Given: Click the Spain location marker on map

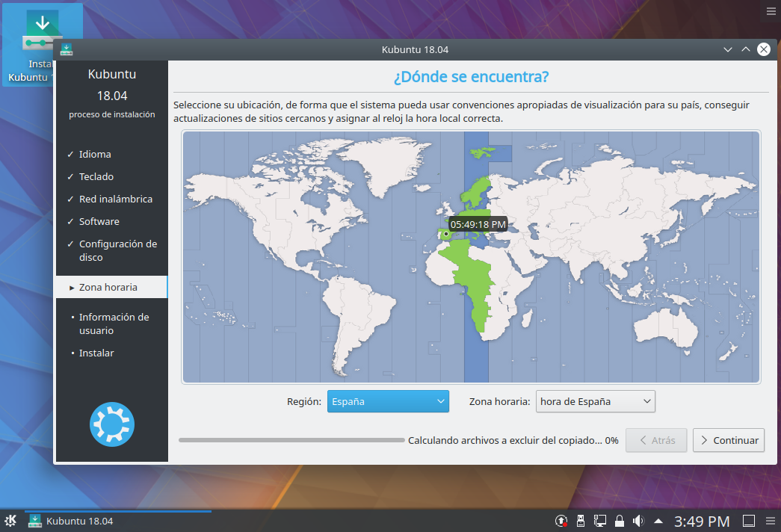Looking at the screenshot, I should [x=446, y=234].
